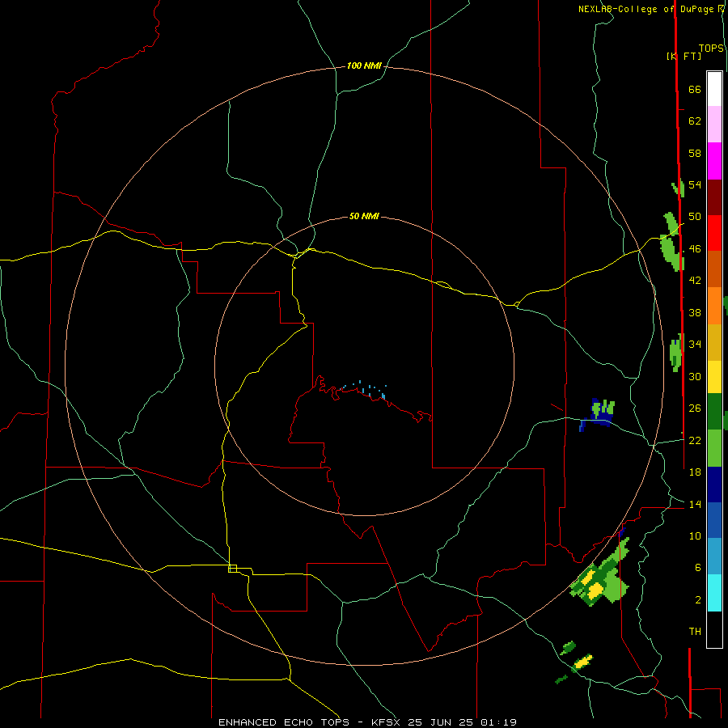This screenshot has height=728, width=728.
Task: Click the legend value "34"
Action: coord(695,345)
